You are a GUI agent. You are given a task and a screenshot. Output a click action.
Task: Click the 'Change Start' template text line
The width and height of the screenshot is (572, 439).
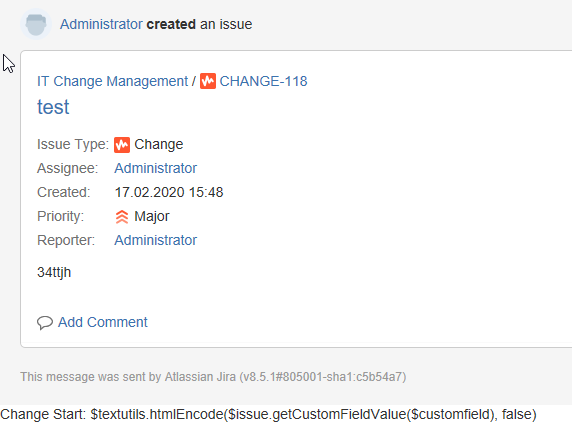tap(268, 414)
